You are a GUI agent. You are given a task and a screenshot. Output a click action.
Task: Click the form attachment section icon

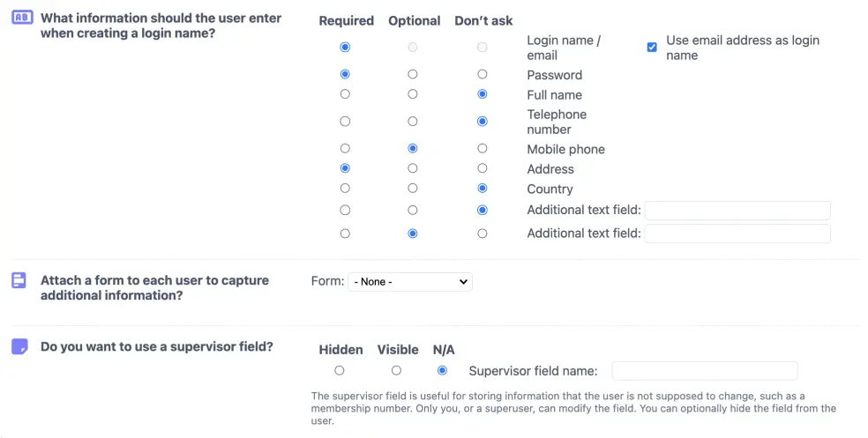(x=19, y=280)
